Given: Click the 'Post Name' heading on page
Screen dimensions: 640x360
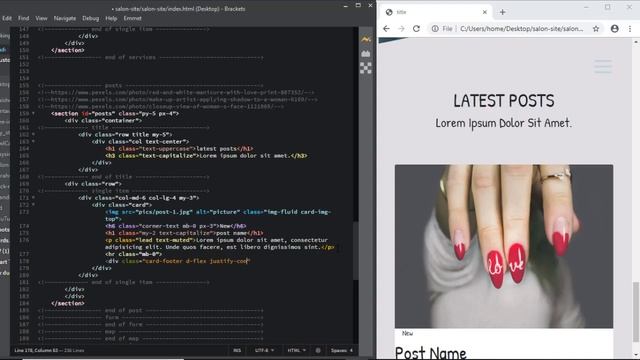Looking at the screenshot, I should click(x=431, y=353).
